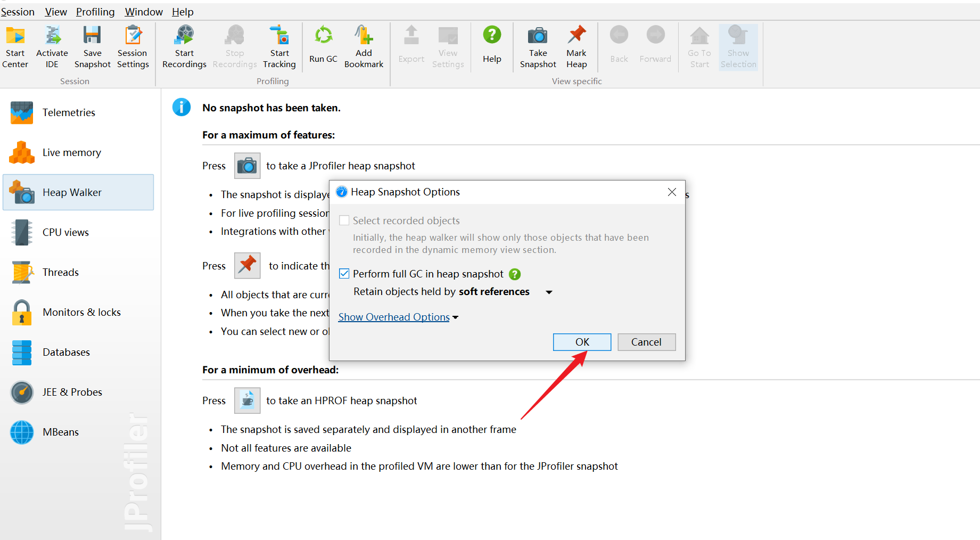Open the soft references retention dropdown
The image size is (980, 540).
tap(549, 292)
